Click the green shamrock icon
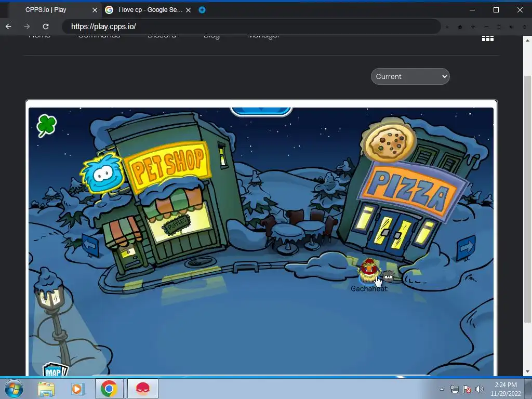The image size is (532, 399). click(46, 126)
